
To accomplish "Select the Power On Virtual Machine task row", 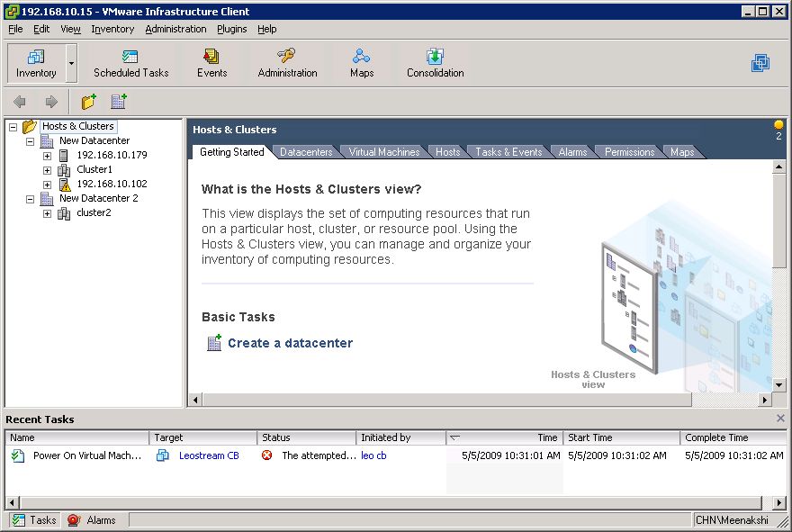I will (x=396, y=455).
